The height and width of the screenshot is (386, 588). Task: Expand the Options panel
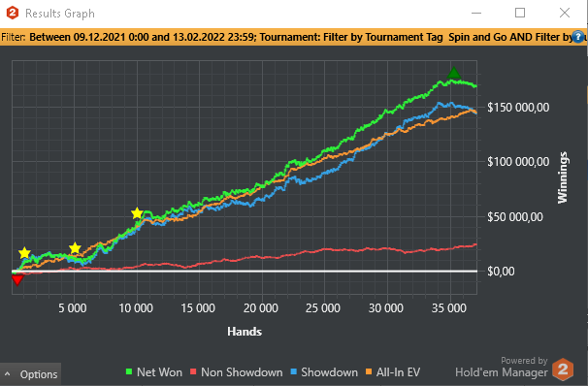(30, 374)
